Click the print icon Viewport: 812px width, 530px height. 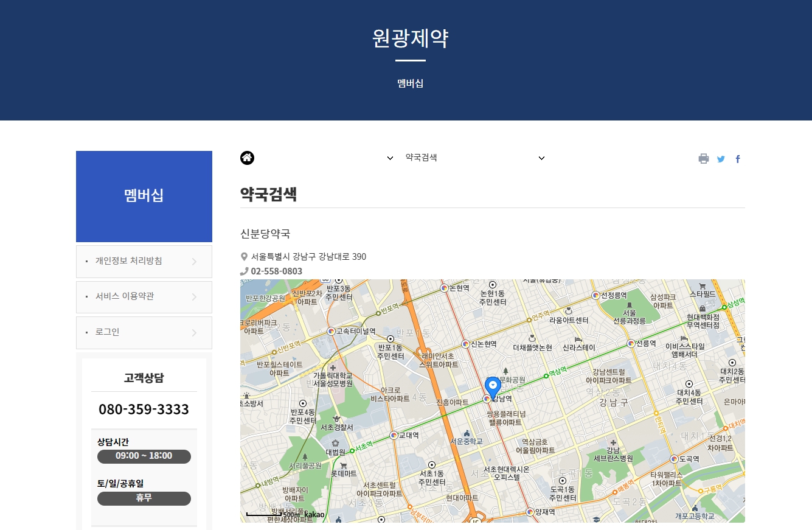pos(704,159)
